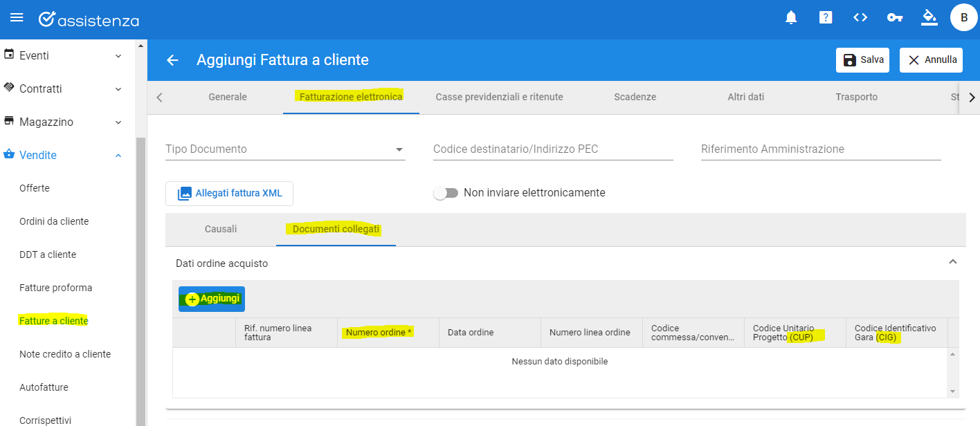
Task: Focus the Codice destinatario/Indirizzo PEC field
Action: click(553, 149)
